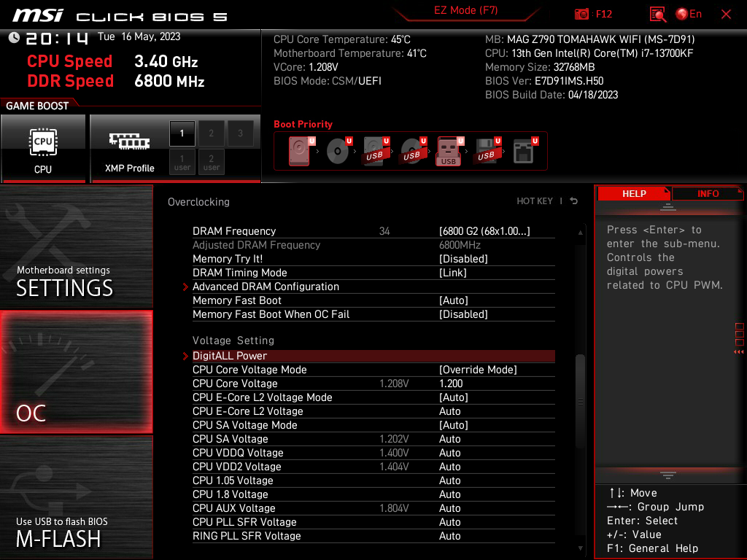Click the help panel bottom grip handle
747x560 pixels.
point(668,475)
